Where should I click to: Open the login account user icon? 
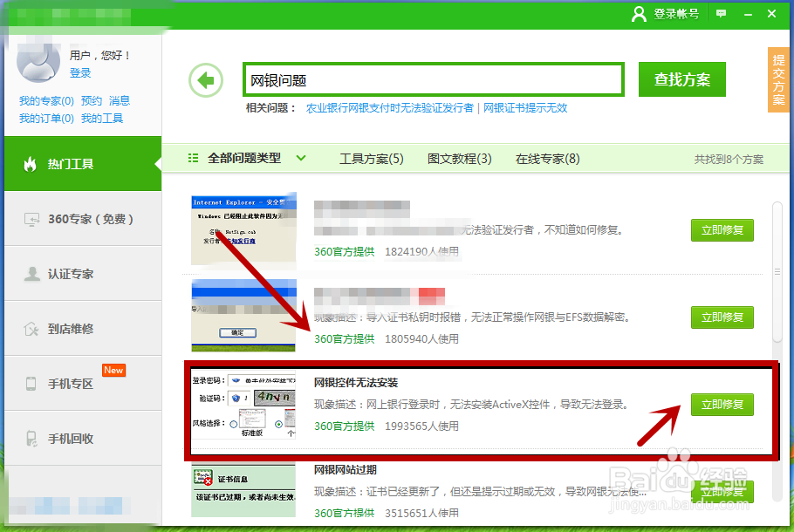[x=639, y=14]
